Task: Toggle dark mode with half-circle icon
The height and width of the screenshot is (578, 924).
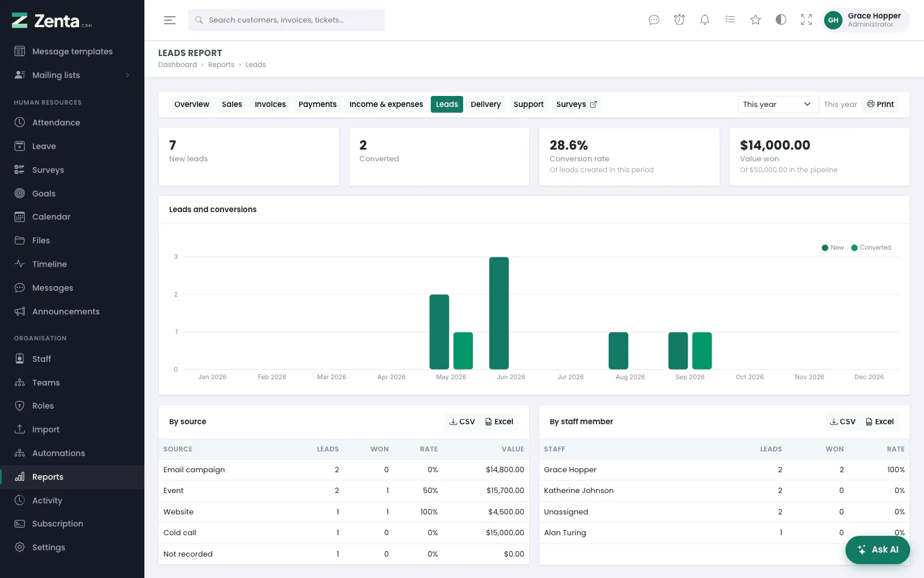Action: pyautogui.click(x=781, y=20)
